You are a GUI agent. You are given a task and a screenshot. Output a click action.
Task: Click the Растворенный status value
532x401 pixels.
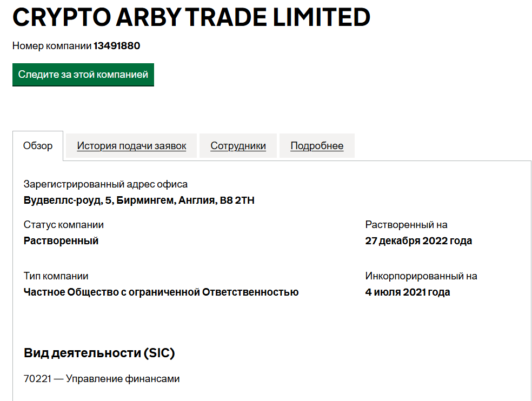(59, 241)
